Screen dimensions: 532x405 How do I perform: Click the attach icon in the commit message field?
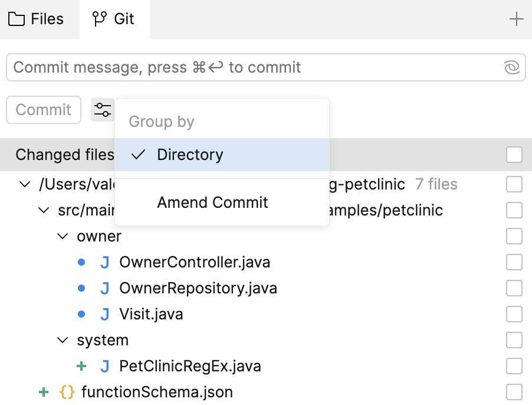point(511,67)
